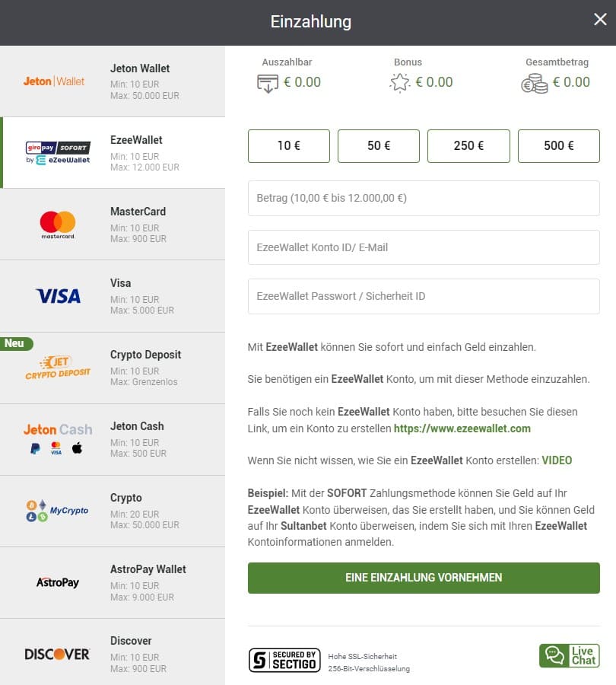Viewport: 616px width, 685px height.
Task: Pick the Discover card logo
Action: point(58,654)
